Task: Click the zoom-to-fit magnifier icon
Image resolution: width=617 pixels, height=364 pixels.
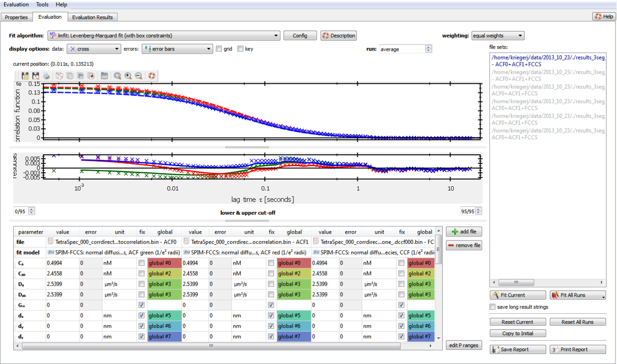Action: pos(118,76)
